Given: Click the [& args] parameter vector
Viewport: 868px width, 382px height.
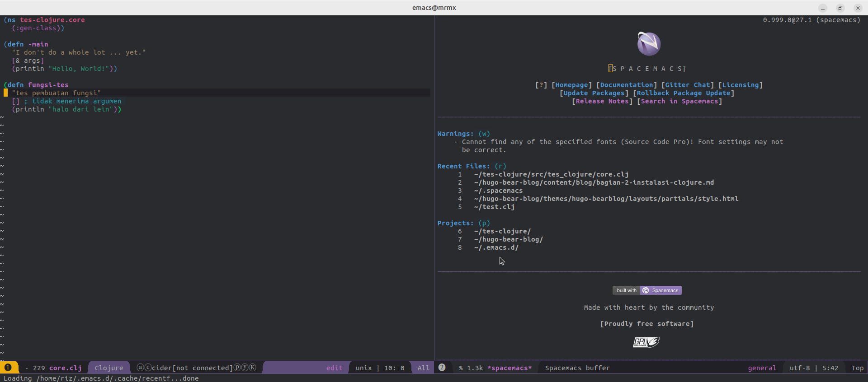Looking at the screenshot, I should 28,61.
